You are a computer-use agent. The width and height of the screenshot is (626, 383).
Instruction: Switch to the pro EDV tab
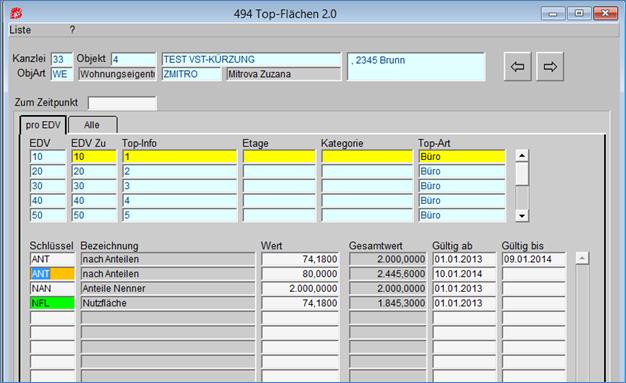click(x=43, y=125)
